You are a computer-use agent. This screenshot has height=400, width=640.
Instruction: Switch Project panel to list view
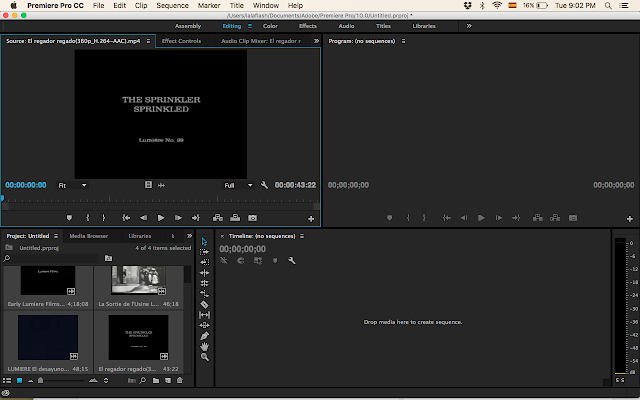[7, 380]
